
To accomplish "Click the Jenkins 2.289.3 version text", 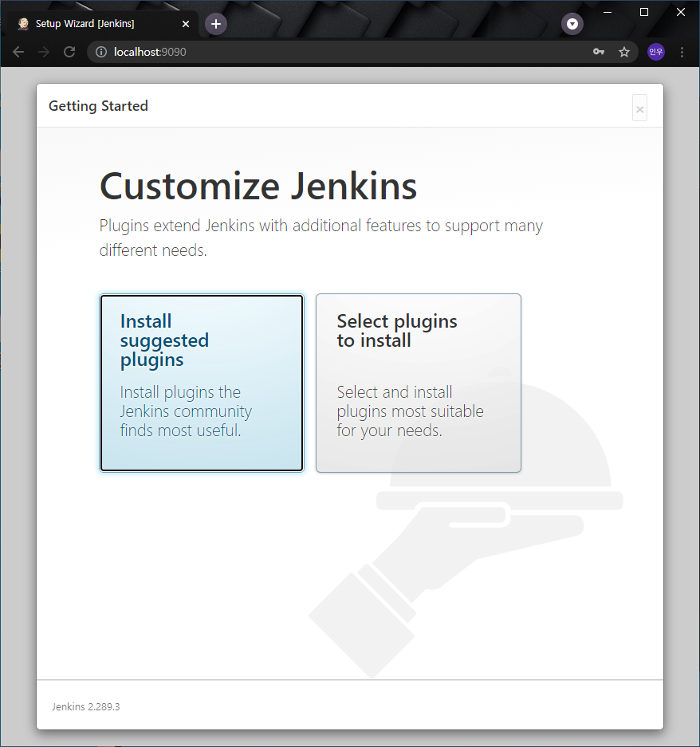I will tap(86, 706).
